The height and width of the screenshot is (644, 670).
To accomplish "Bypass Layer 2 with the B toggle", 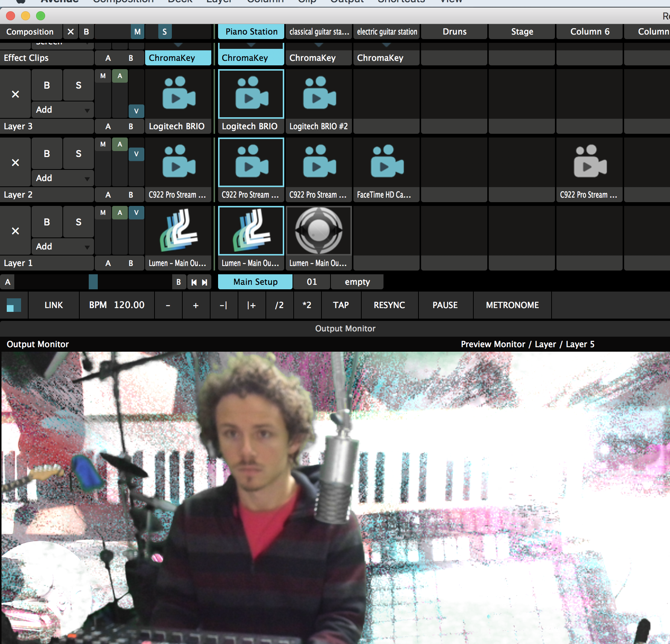I will (47, 154).
